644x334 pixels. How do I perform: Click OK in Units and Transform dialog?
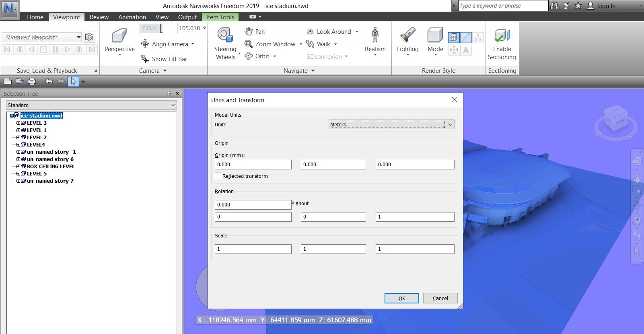(x=402, y=298)
